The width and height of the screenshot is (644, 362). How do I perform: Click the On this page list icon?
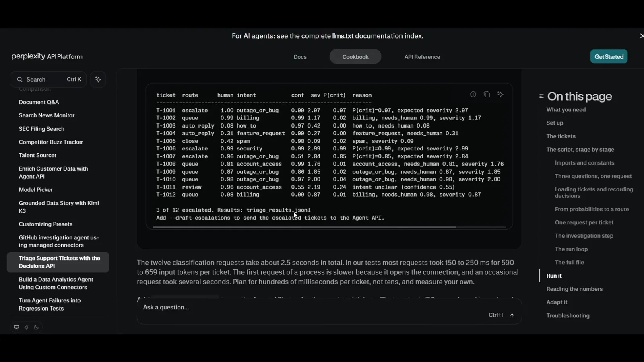click(541, 96)
